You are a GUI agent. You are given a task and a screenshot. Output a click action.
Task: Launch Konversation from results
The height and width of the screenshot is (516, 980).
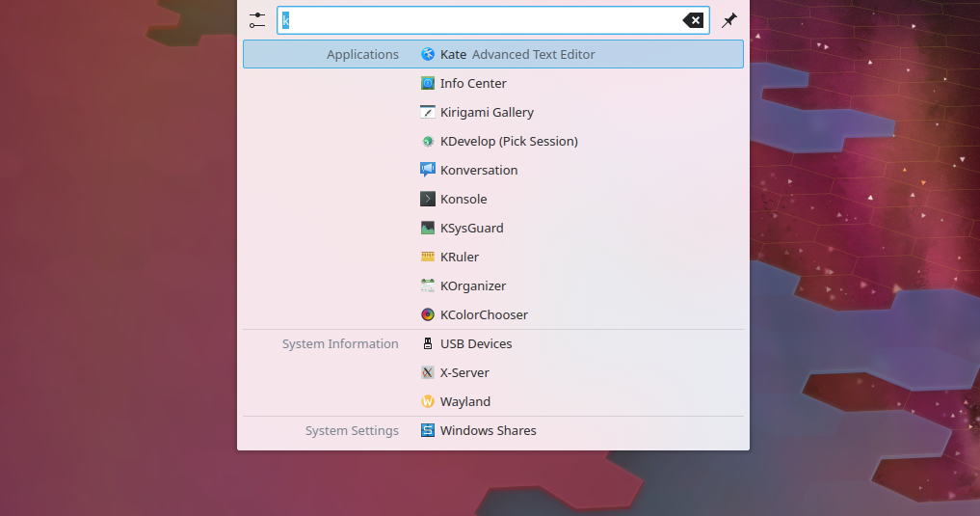(x=493, y=170)
